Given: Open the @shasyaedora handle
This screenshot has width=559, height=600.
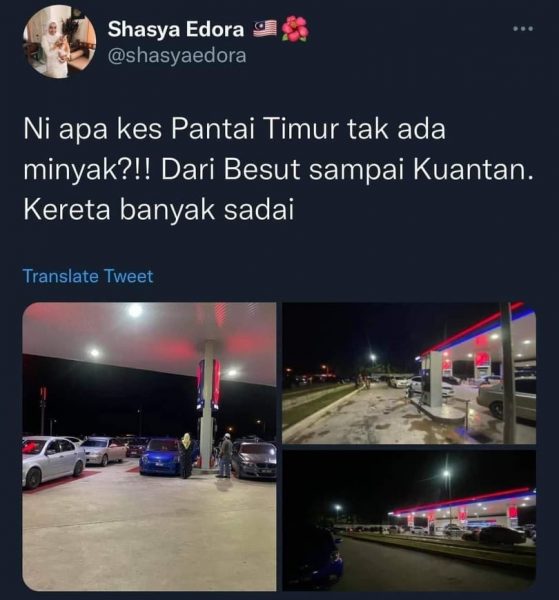Looking at the screenshot, I should click(177, 56).
